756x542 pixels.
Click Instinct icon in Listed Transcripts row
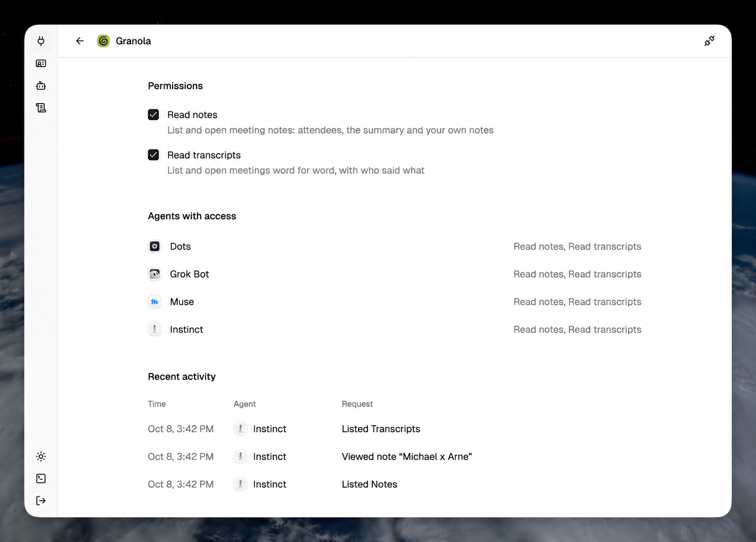240,429
